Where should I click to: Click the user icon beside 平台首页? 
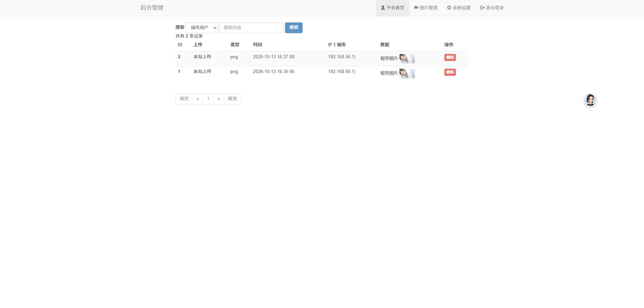pyautogui.click(x=383, y=8)
